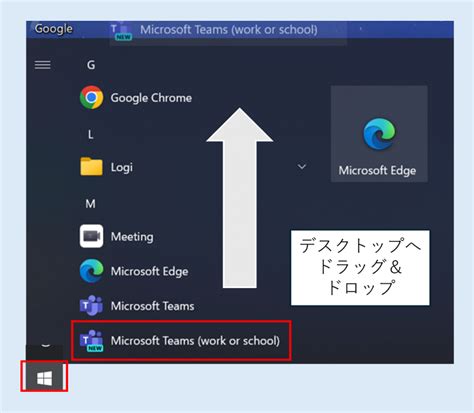Click the Teams (work or school) NEW icon in list

[91, 340]
